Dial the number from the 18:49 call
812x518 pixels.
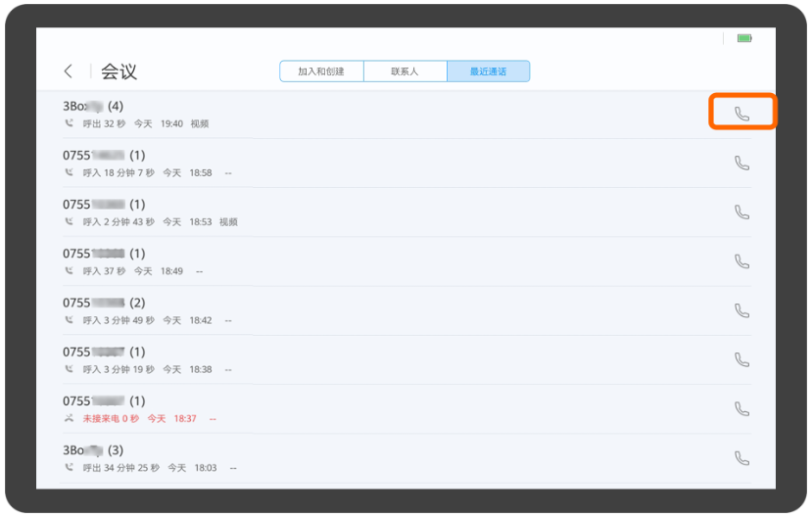coord(741,261)
